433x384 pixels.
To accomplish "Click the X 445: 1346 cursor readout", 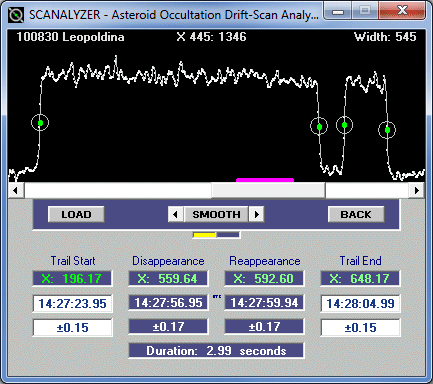I will point(211,37).
